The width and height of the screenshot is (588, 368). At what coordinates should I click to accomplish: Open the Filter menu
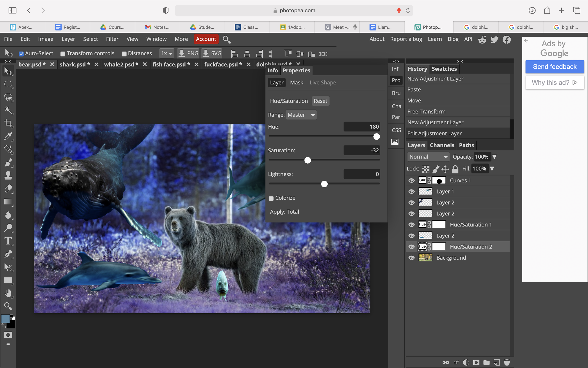[x=112, y=39]
